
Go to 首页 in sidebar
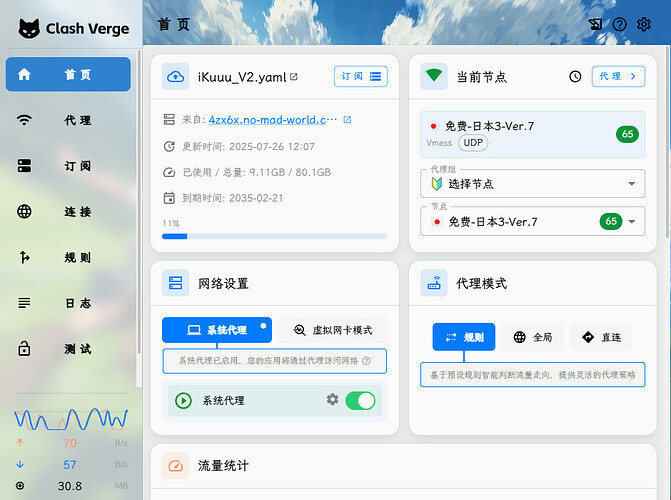point(68,74)
